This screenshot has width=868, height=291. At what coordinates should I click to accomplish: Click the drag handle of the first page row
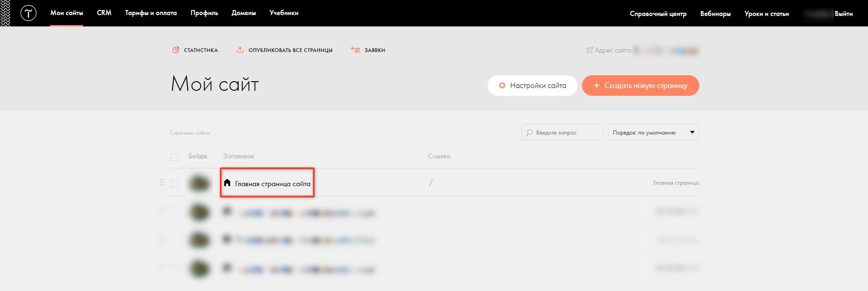point(161,183)
